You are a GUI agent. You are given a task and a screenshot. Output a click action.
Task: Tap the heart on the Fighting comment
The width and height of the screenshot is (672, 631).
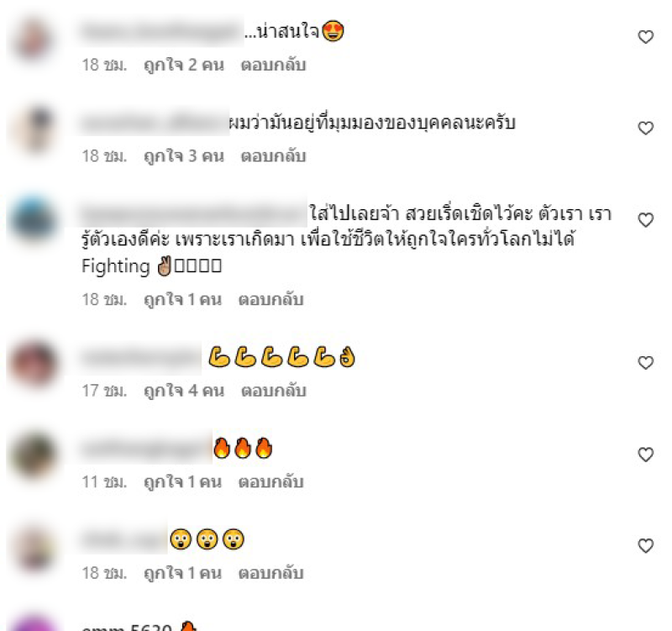645,220
